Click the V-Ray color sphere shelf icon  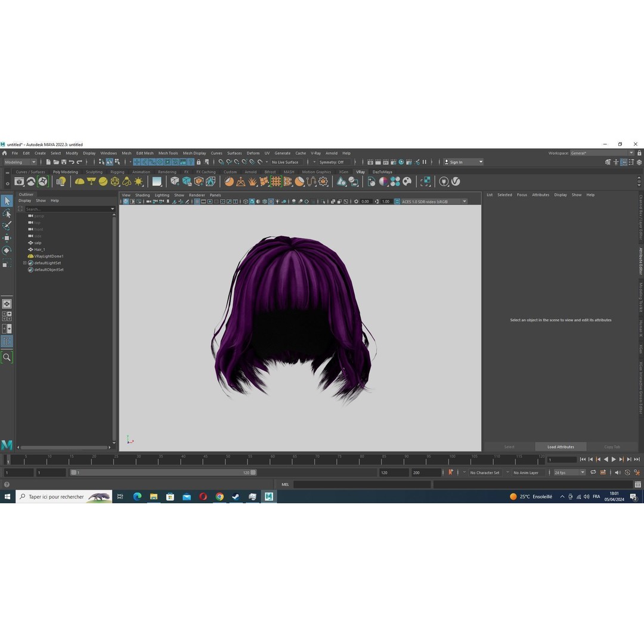pos(383,181)
